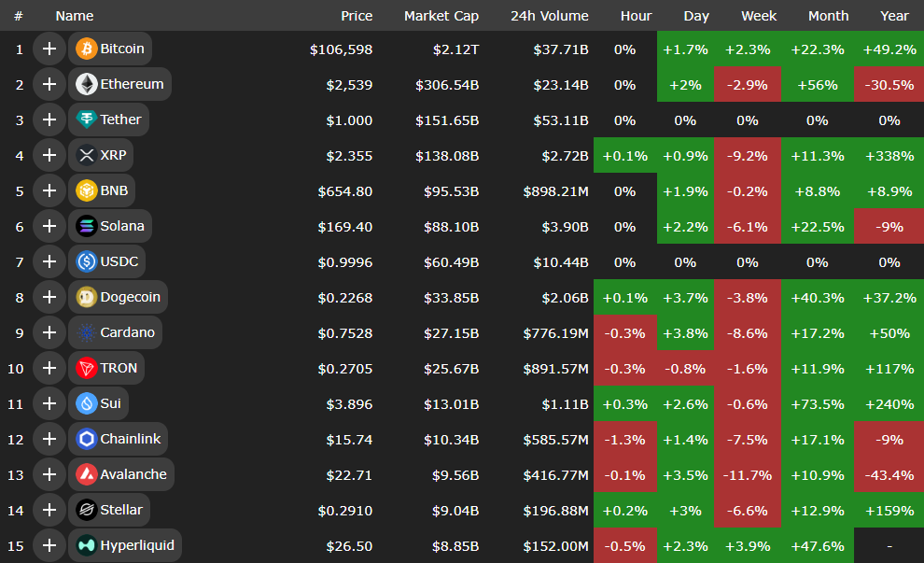This screenshot has height=563, width=924.
Task: Click the Bitcoin coin logo icon
Action: (x=87, y=49)
